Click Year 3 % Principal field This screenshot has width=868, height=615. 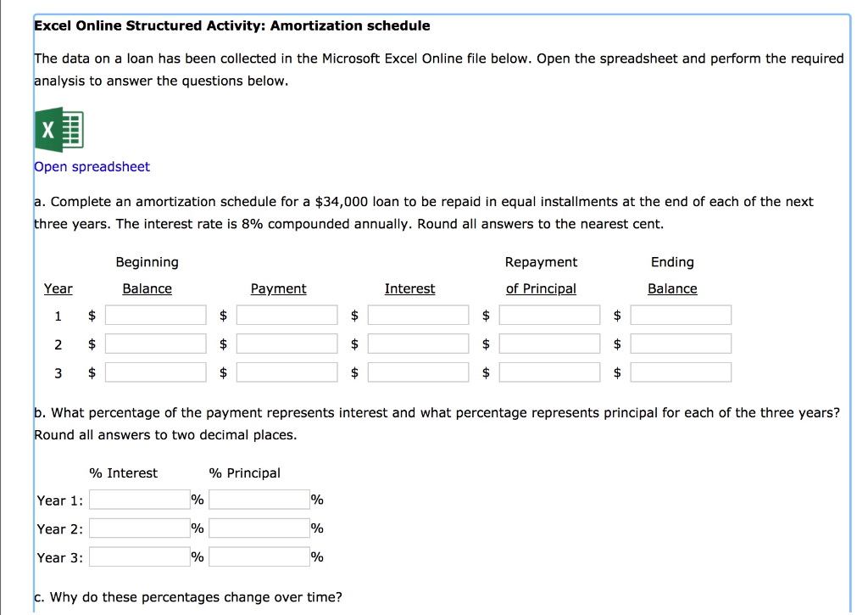point(259,557)
